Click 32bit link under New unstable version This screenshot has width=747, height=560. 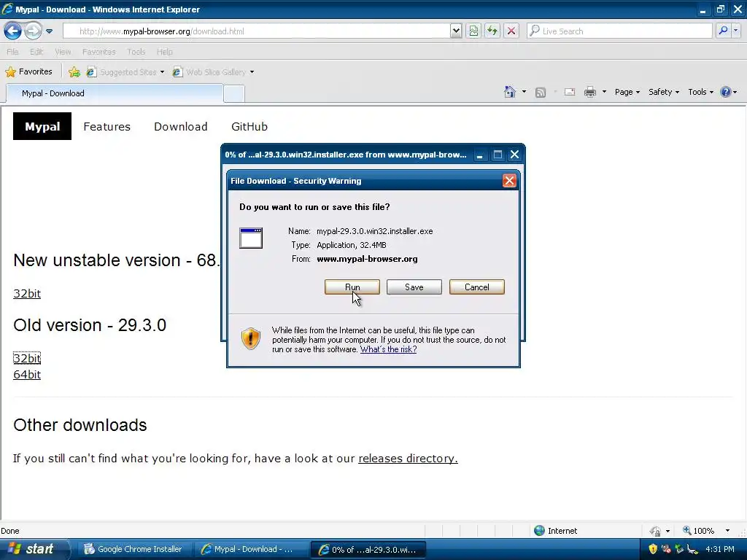[x=27, y=293]
